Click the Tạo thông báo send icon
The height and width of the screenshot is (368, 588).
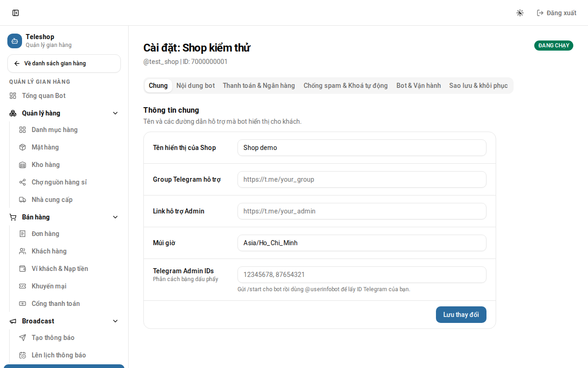pyautogui.click(x=23, y=338)
